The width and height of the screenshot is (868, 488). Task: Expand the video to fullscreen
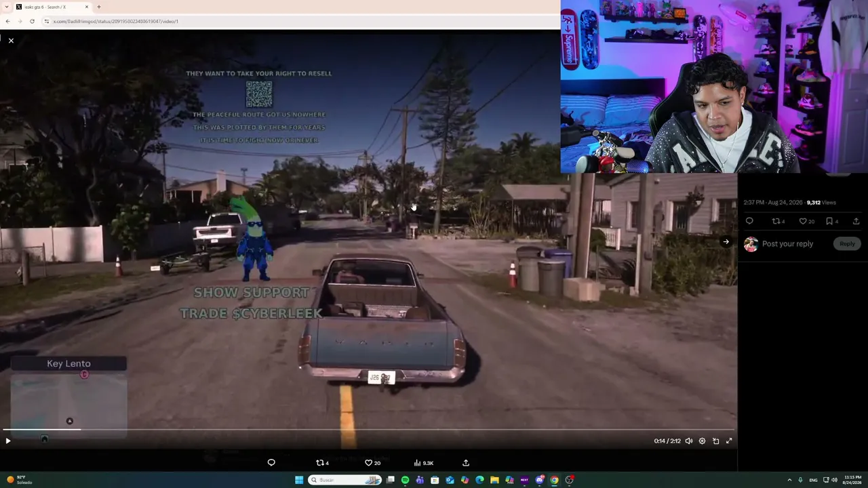(729, 441)
